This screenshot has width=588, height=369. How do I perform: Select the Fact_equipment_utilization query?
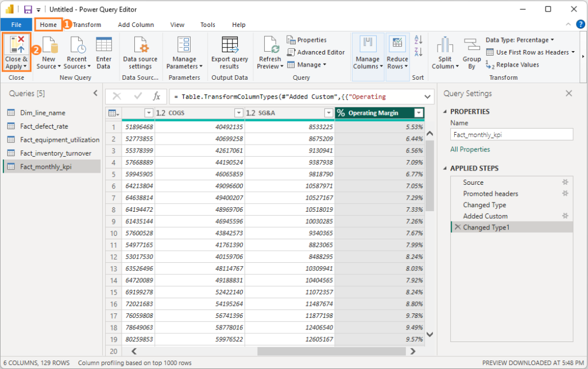click(x=52, y=139)
